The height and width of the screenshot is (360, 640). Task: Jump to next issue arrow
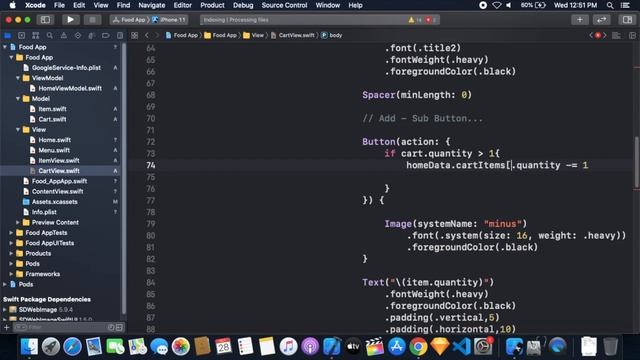coord(605,36)
